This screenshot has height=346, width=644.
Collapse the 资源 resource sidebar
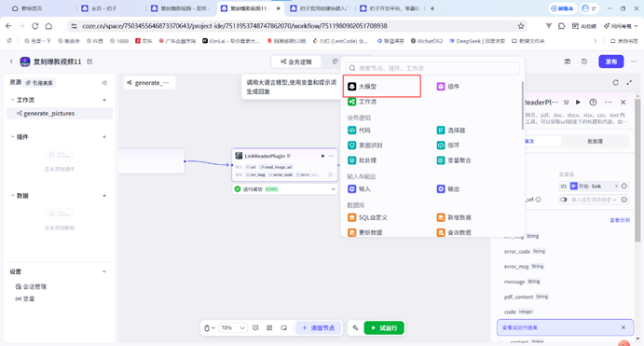tap(104, 83)
